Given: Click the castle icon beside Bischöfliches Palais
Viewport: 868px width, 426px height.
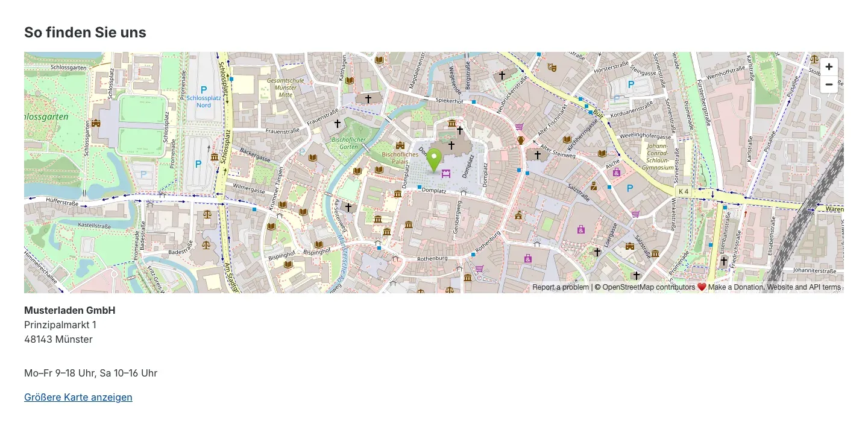Looking at the screenshot, I should pyautogui.click(x=400, y=145).
